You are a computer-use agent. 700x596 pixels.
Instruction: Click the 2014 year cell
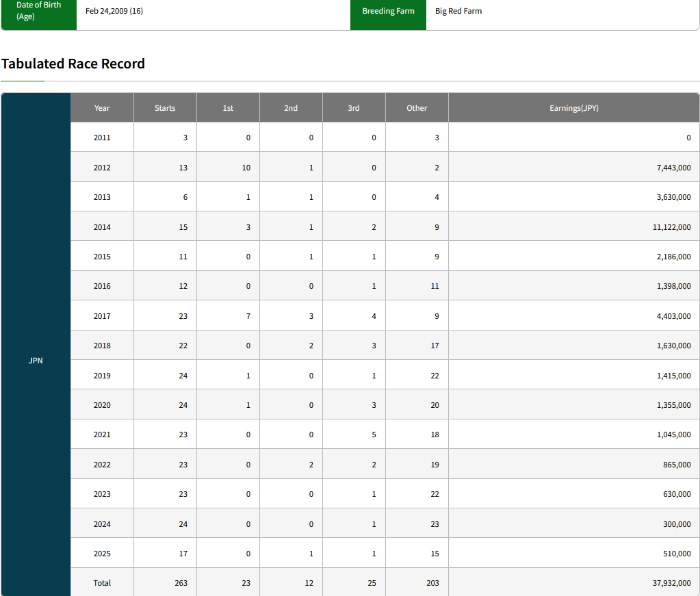point(102,226)
